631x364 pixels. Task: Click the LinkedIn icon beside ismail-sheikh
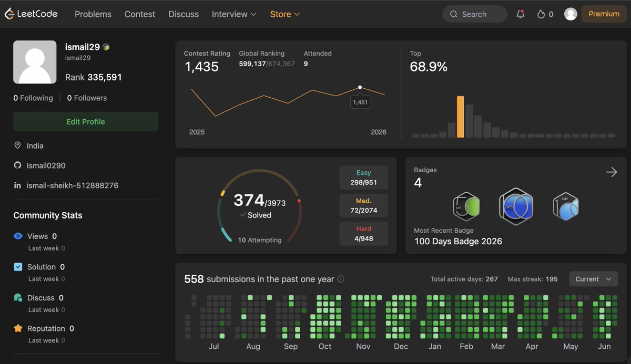[x=17, y=185]
